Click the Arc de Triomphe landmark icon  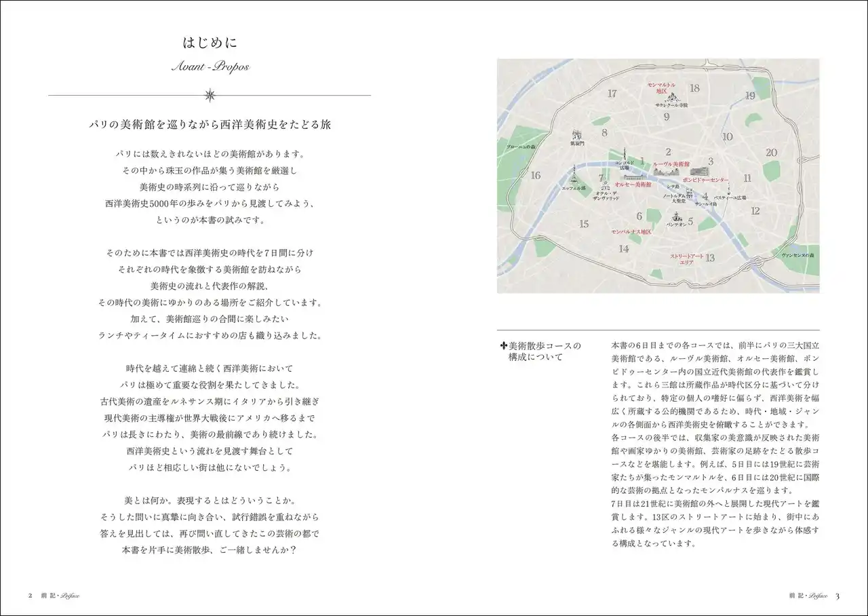pos(577,134)
